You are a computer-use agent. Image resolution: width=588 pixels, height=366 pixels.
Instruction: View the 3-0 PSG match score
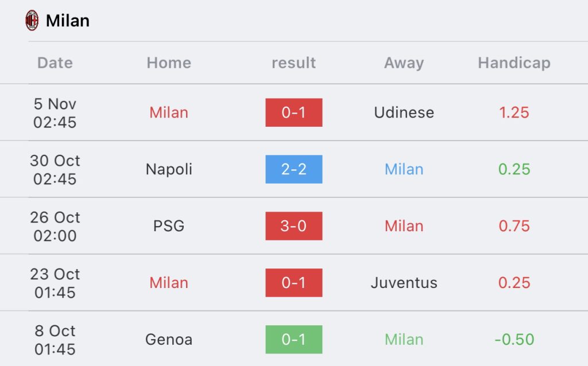(293, 226)
